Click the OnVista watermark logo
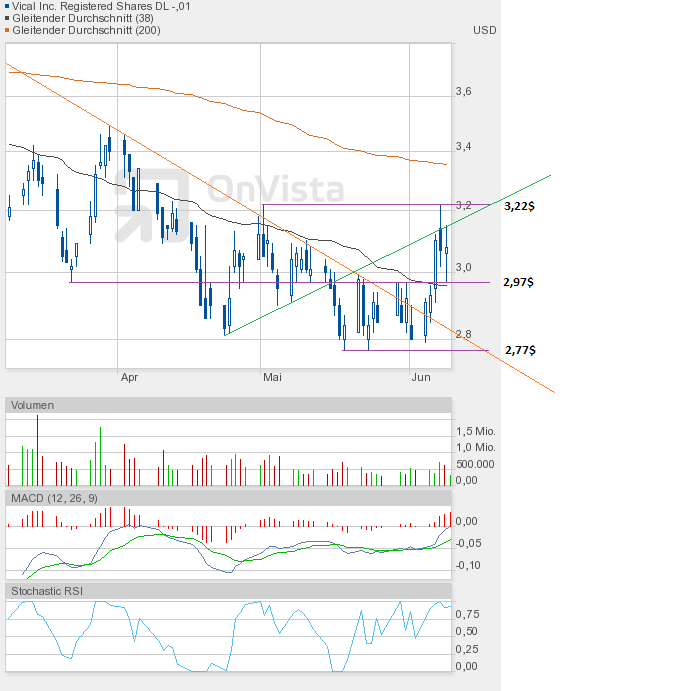 click(x=229, y=205)
